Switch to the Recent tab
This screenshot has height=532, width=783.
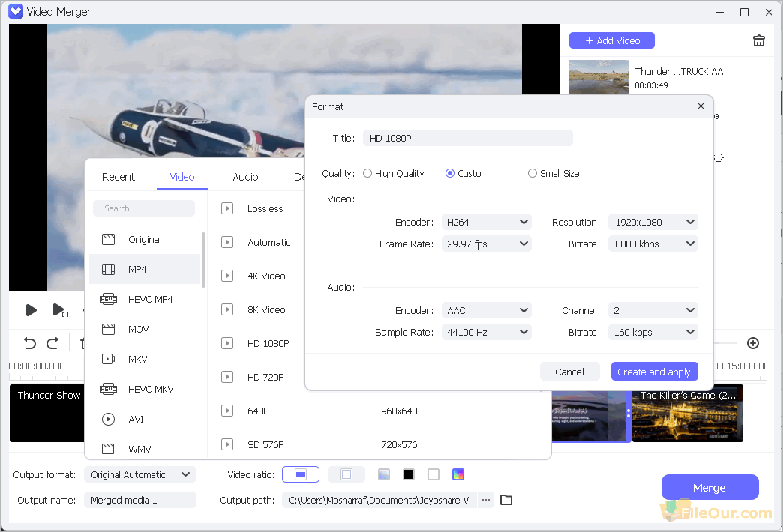[x=118, y=177]
